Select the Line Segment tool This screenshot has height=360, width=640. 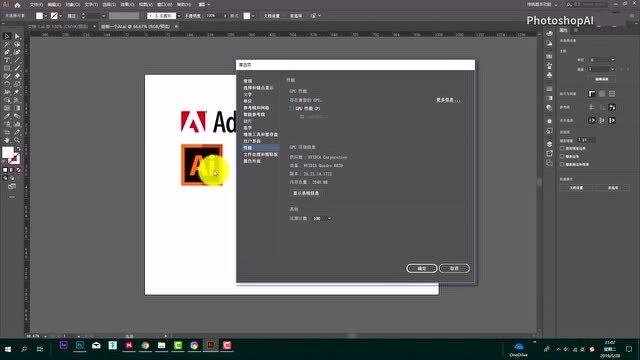[17, 60]
